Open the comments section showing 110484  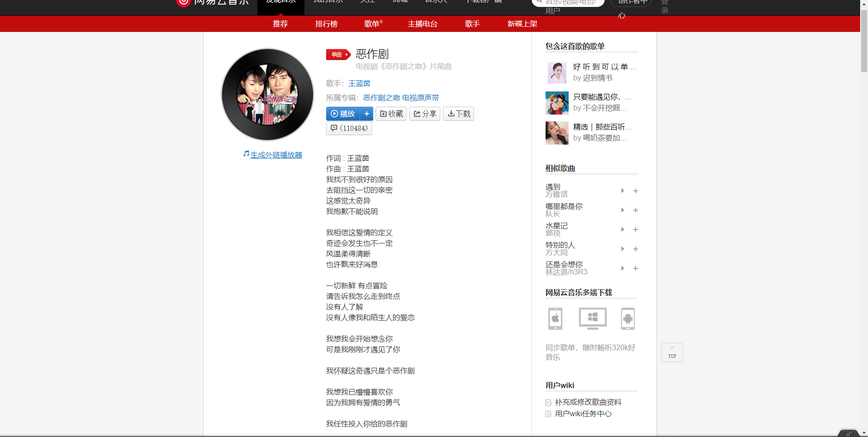coord(349,128)
